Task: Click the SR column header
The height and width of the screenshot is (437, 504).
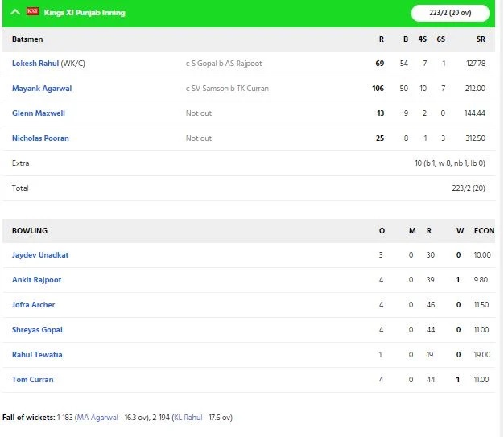Action: [x=481, y=39]
